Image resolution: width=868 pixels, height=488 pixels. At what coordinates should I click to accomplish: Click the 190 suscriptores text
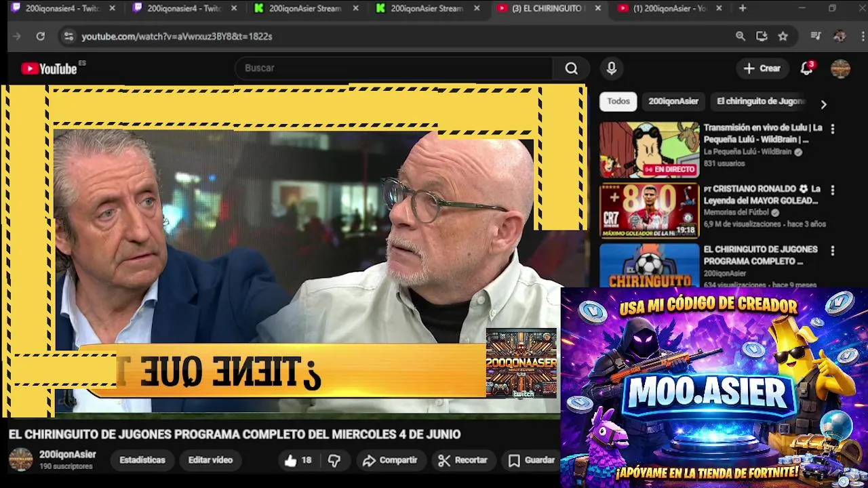click(x=66, y=467)
